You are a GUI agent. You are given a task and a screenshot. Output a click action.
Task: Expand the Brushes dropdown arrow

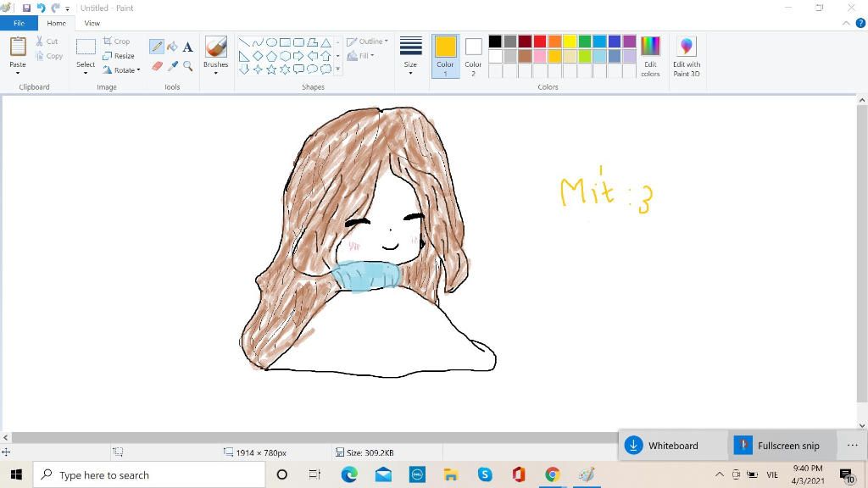tap(216, 73)
